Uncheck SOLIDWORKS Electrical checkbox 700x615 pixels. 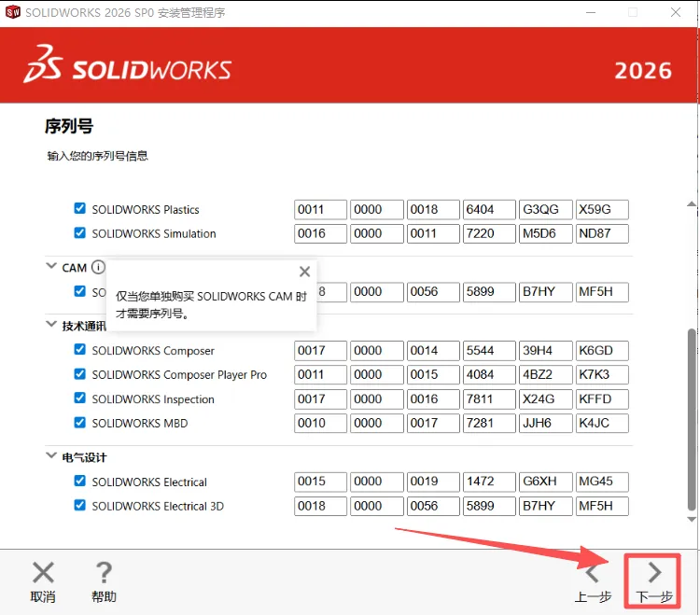click(x=80, y=481)
